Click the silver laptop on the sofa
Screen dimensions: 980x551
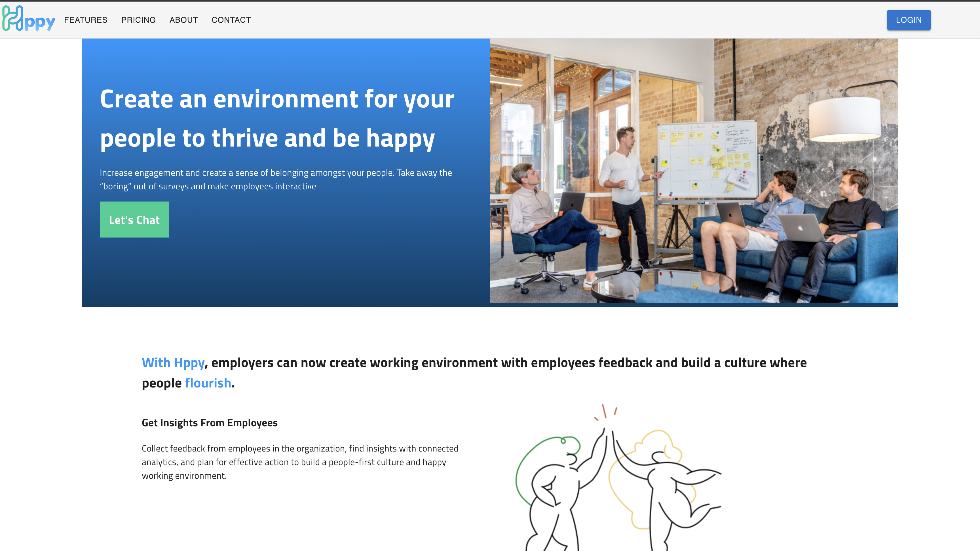(x=800, y=227)
